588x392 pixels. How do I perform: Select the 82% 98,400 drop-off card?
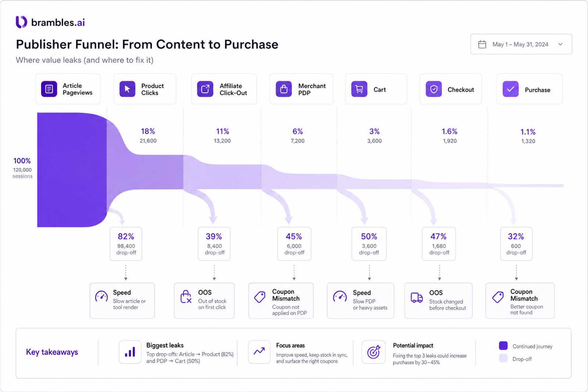tap(126, 244)
